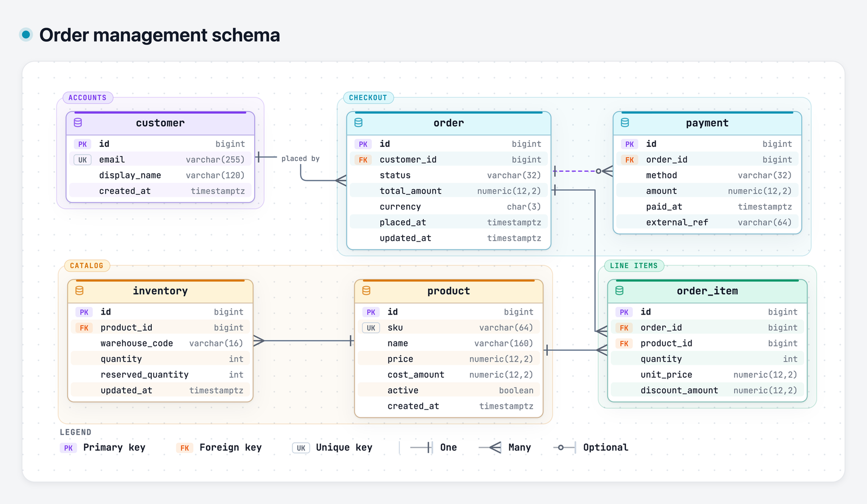
Task: Click the UK badge next to sku
Action: tap(371, 328)
